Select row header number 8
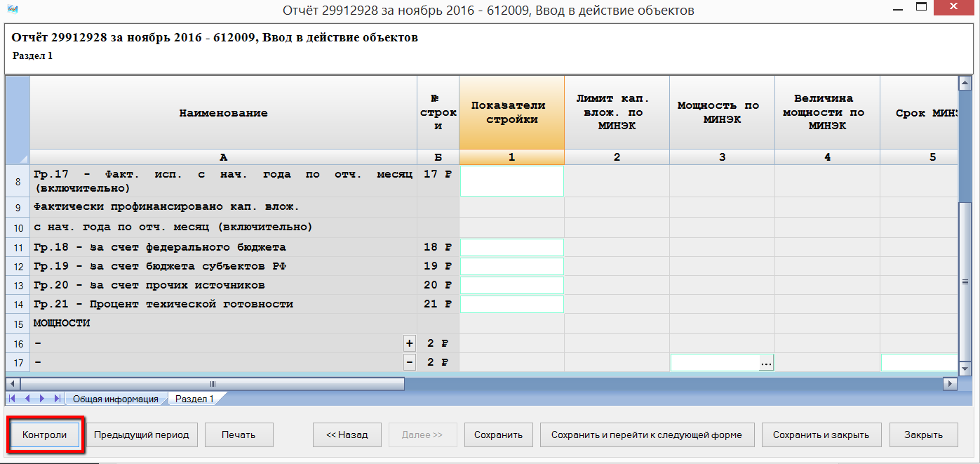 click(18, 181)
